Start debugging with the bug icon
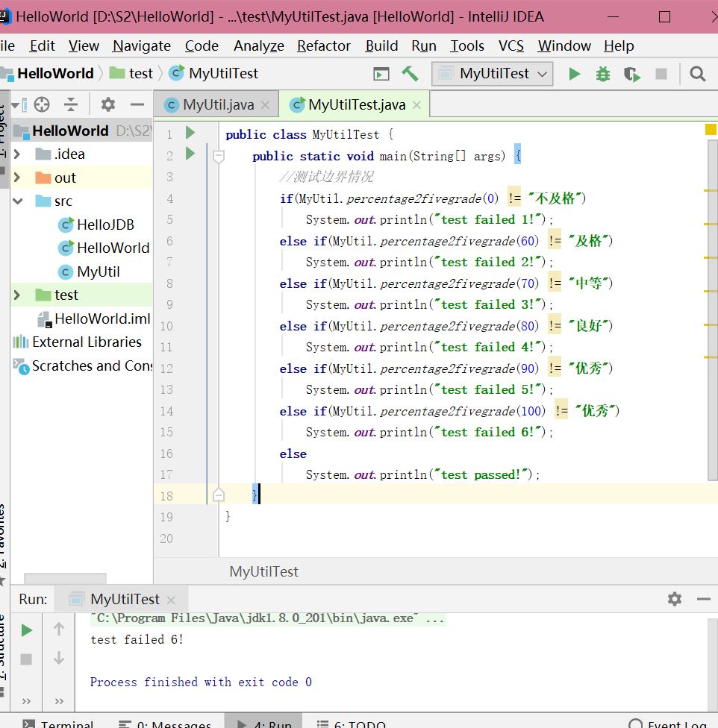Image resolution: width=718 pixels, height=728 pixels. point(603,74)
